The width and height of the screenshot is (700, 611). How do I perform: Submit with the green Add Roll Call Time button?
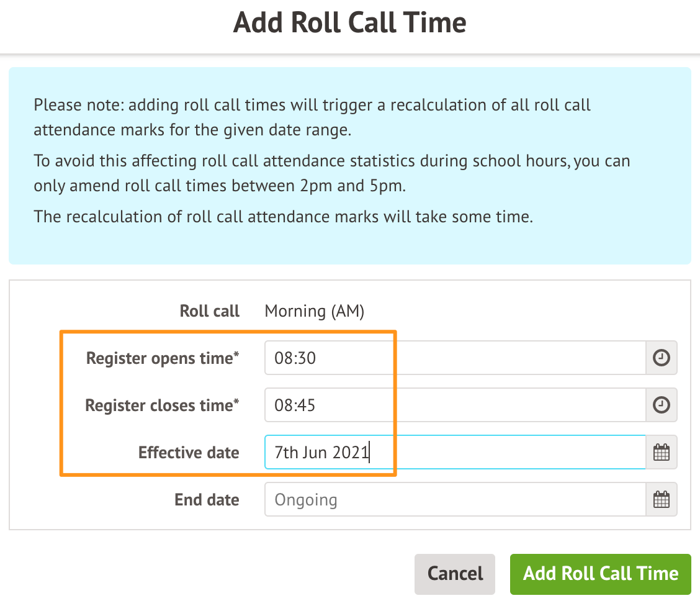[600, 574]
